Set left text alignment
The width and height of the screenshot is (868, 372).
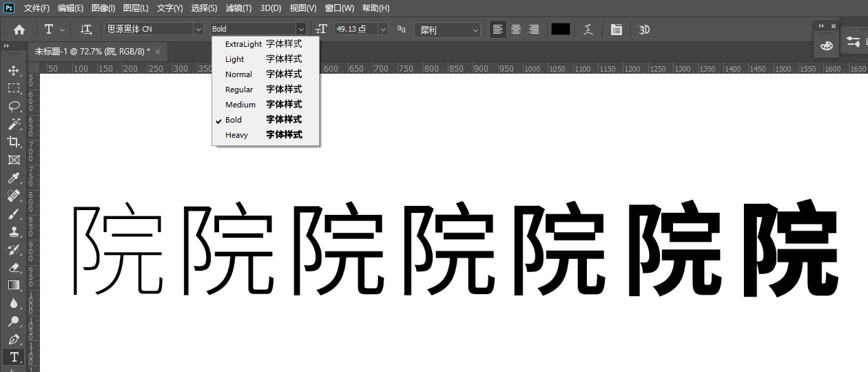click(x=497, y=30)
